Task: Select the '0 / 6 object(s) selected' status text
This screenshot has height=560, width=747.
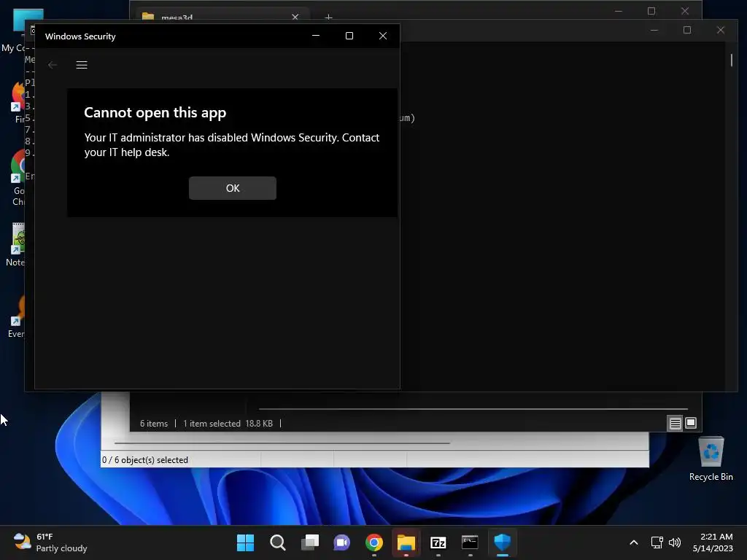Action: 145,460
